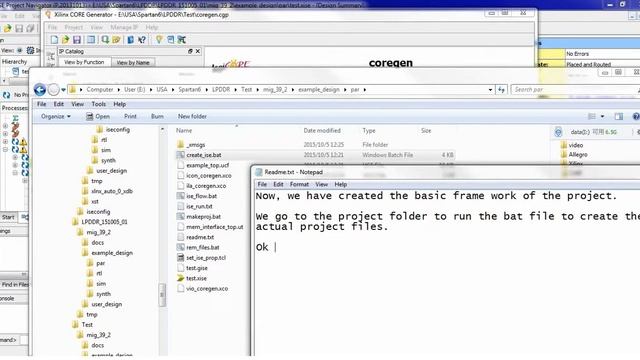Click the test.xise project file icon
The height and width of the screenshot is (360, 640).
(181, 278)
